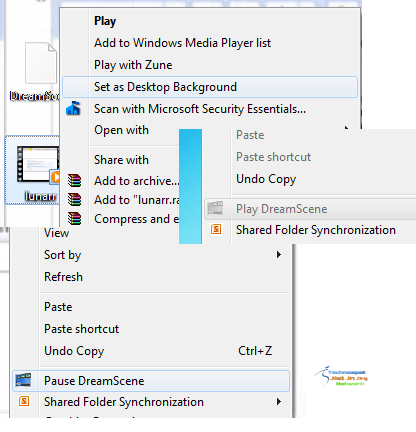Image resolution: width=416 pixels, height=432 pixels.
Task: Click the WinRAR icon beside Compress and e
Action: pyautogui.click(x=74, y=219)
